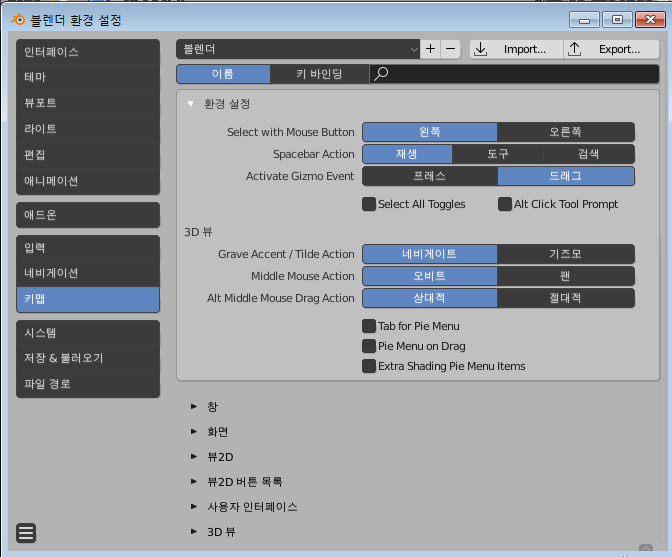The image size is (672, 557).
Task: Focus the keymap search field
Action: [514, 74]
